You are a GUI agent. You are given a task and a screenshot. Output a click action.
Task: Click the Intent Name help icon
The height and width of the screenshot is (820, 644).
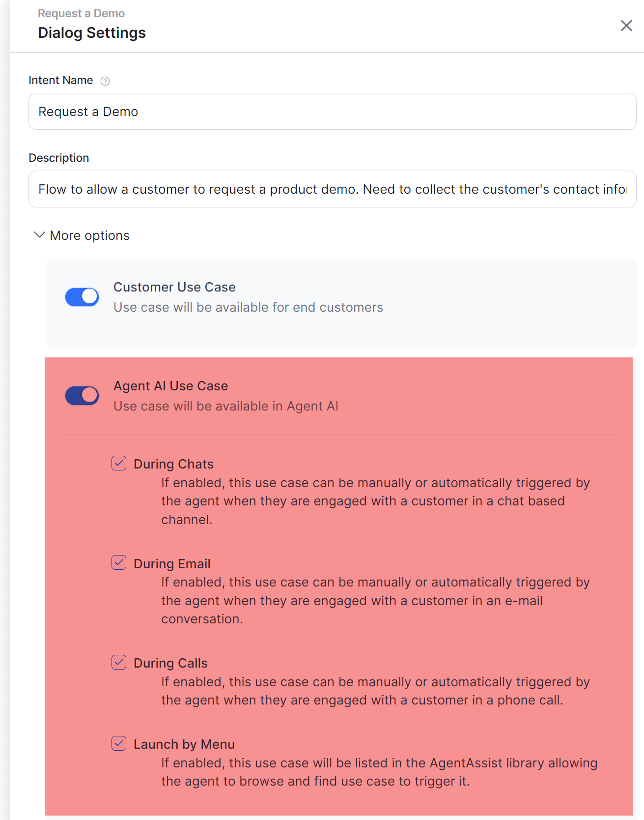pos(105,81)
